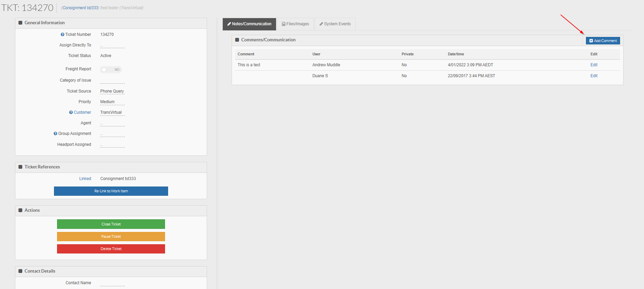Edit the Andrew Muddle comment

[x=594, y=65]
